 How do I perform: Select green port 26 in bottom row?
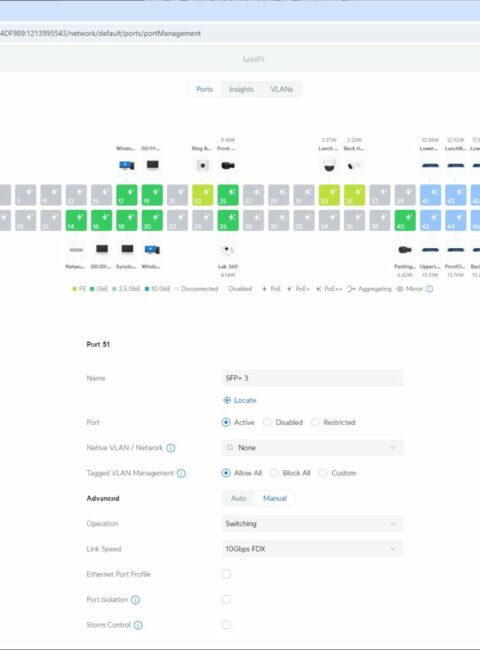pyautogui.click(x=228, y=221)
